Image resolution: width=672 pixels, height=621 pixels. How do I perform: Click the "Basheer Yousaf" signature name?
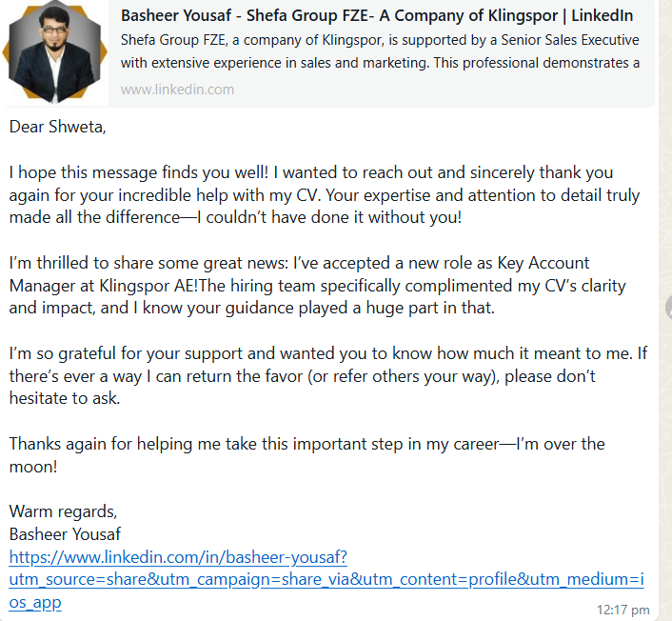pyautogui.click(x=65, y=534)
